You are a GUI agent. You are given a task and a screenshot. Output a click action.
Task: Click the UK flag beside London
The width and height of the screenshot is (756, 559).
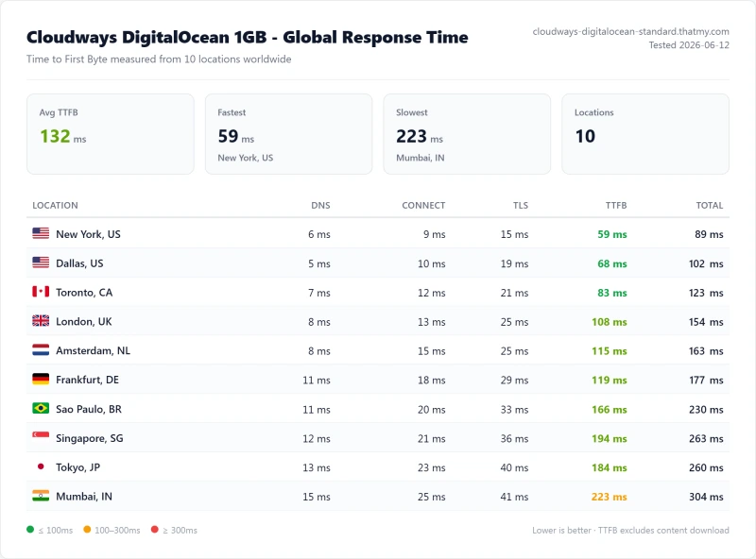tap(41, 321)
